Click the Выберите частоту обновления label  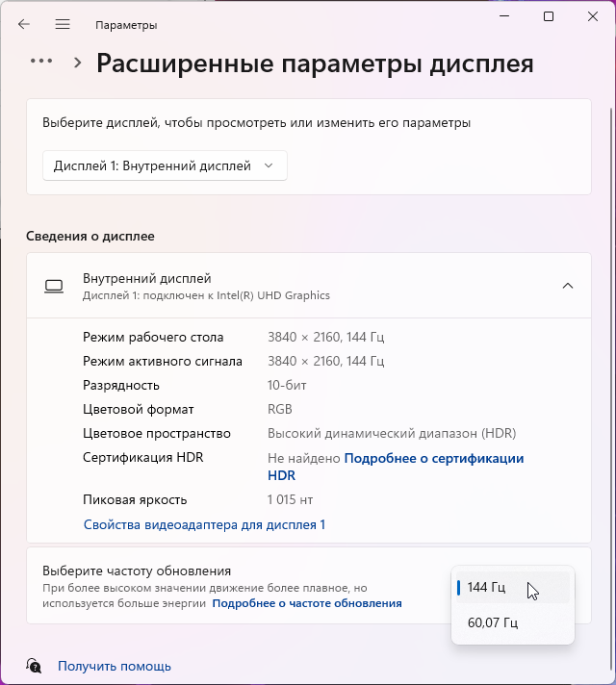[138, 571]
